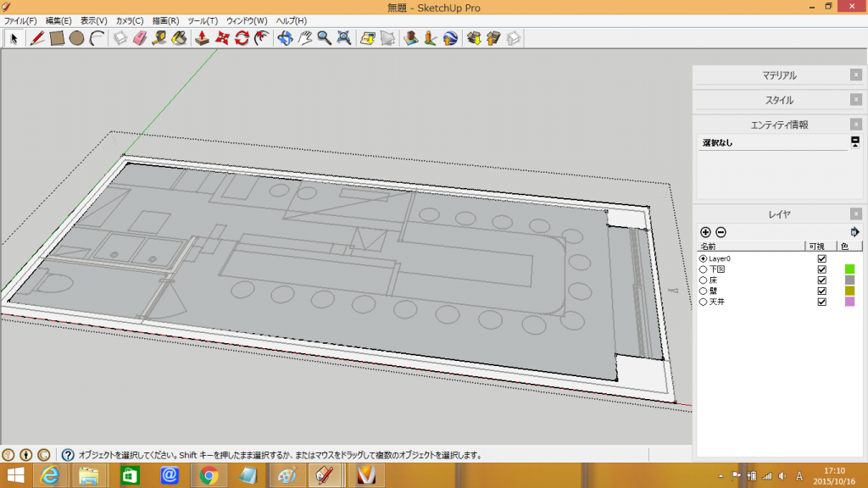Open Google Chrome from the taskbar
Viewport: 868px width, 488px height.
point(209,475)
